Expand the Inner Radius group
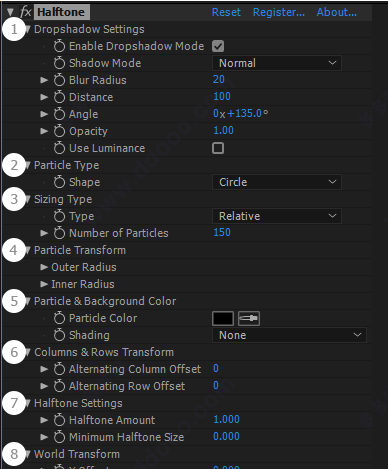The image size is (388, 469). pyautogui.click(x=44, y=284)
